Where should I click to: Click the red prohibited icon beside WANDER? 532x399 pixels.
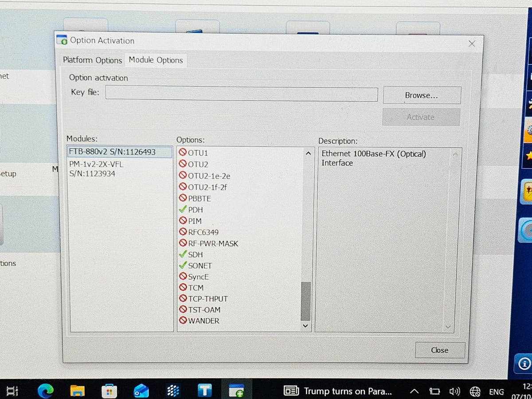point(183,320)
